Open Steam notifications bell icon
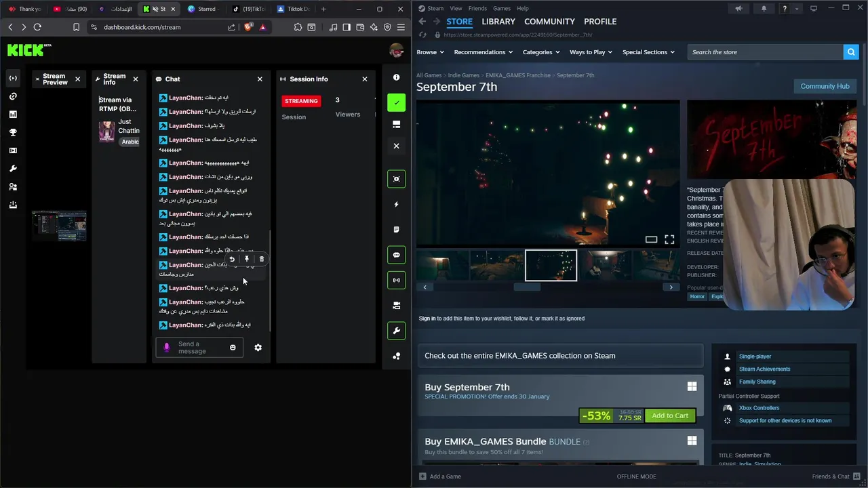The image size is (868, 488). point(764,9)
